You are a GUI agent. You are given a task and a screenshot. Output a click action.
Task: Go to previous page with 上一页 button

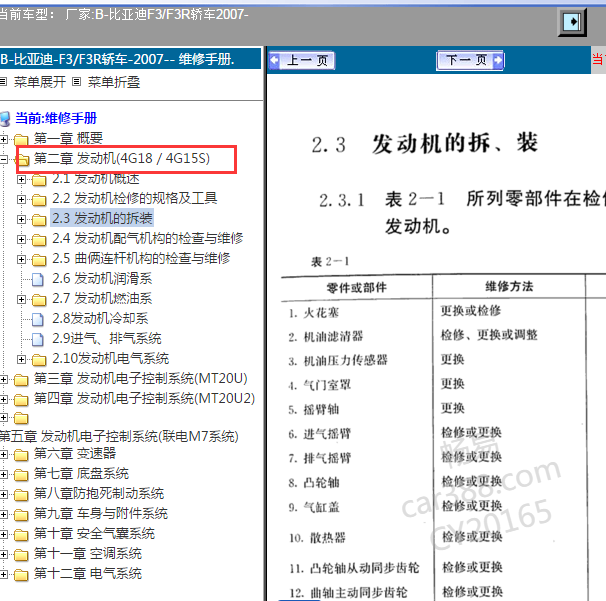pyautogui.click(x=302, y=60)
